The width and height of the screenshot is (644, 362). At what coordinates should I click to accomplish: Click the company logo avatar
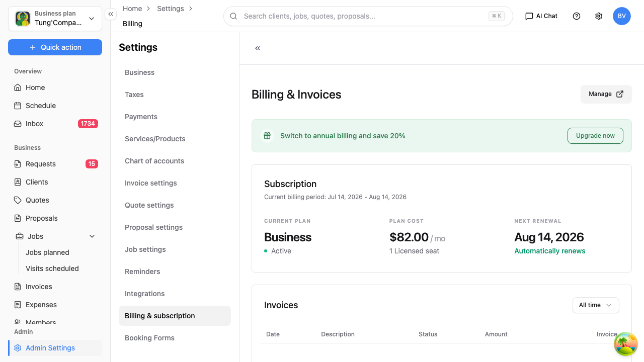(x=23, y=19)
